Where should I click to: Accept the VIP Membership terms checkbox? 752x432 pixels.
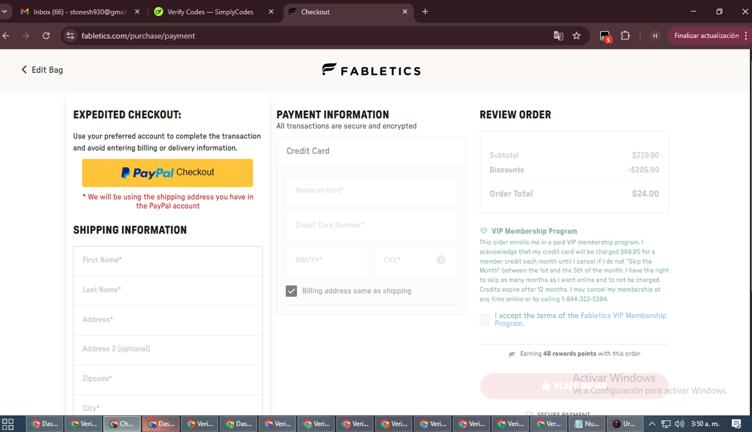click(485, 319)
